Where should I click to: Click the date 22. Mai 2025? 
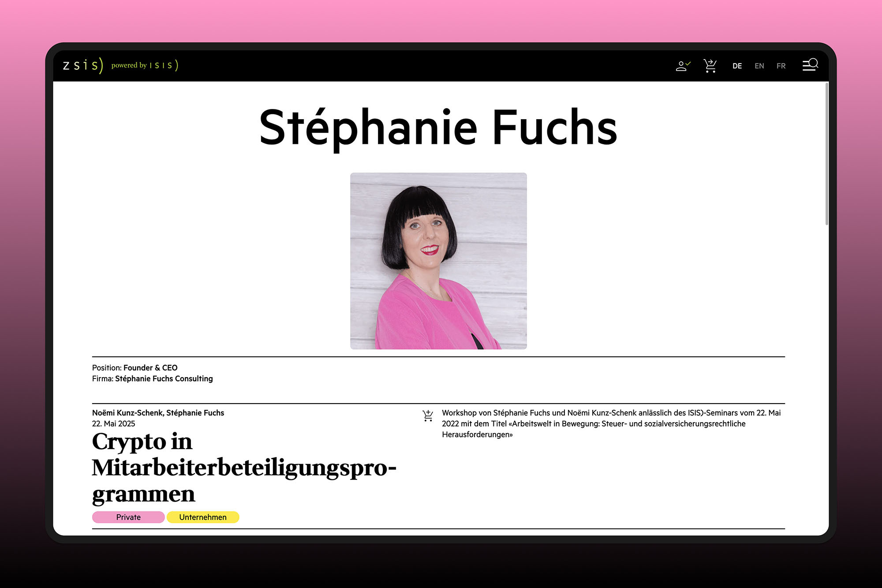coord(113,423)
